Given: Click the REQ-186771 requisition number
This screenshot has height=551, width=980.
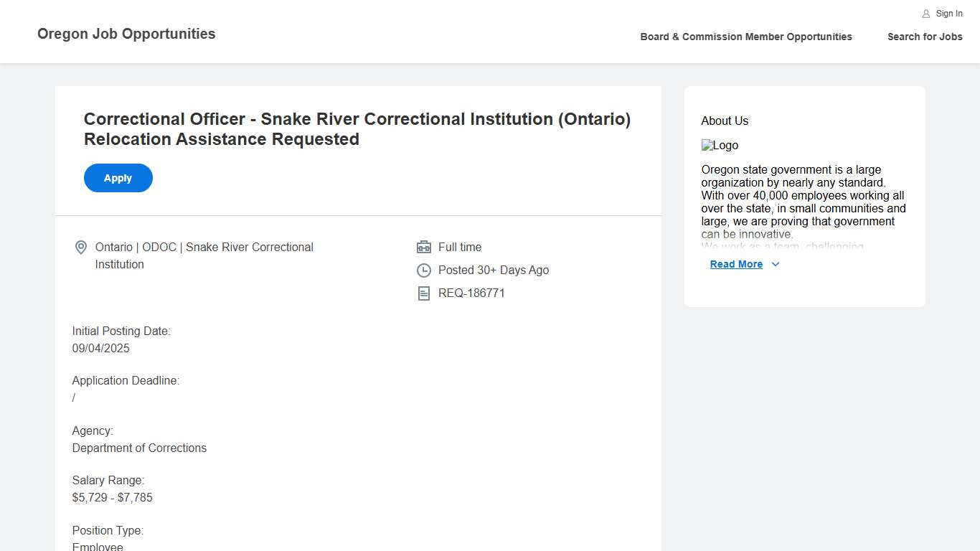Looking at the screenshot, I should pos(471,293).
